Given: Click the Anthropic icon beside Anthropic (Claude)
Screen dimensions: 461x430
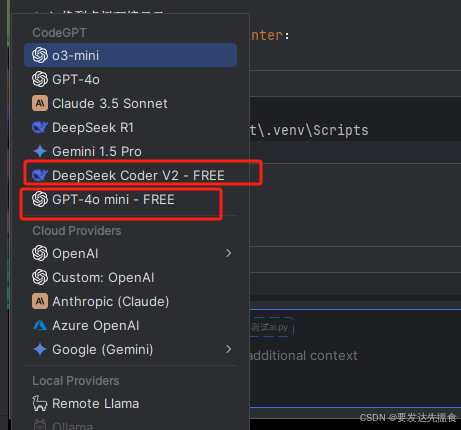Looking at the screenshot, I should 40,301.
